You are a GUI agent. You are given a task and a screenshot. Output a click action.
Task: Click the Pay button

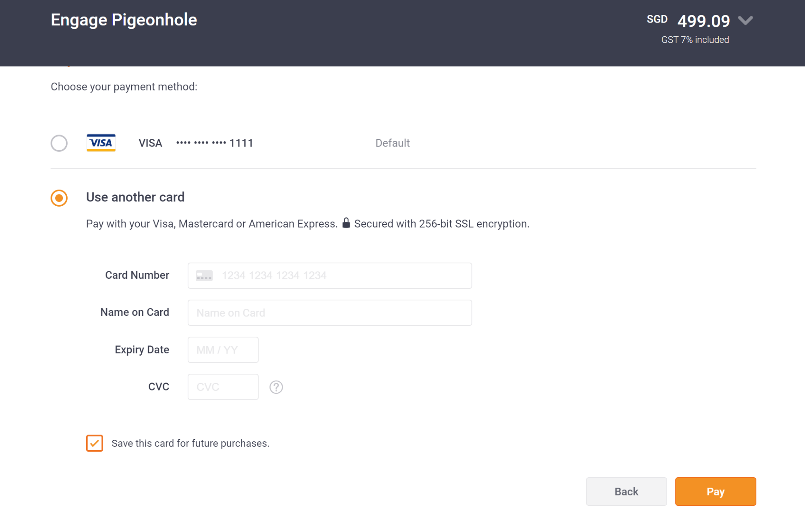(x=716, y=491)
